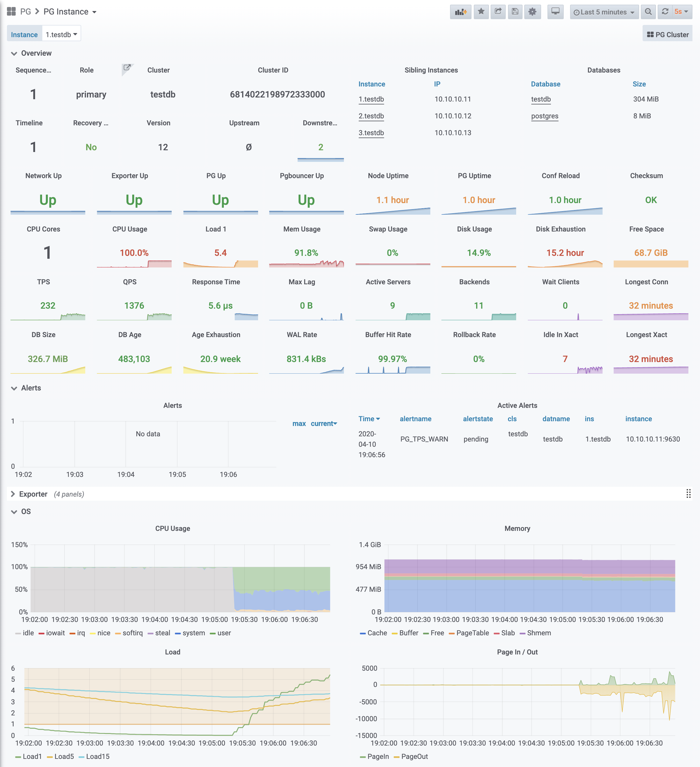Screen dimensions: 700x767
Task: Open the Share dashboard icon
Action: pyautogui.click(x=498, y=12)
